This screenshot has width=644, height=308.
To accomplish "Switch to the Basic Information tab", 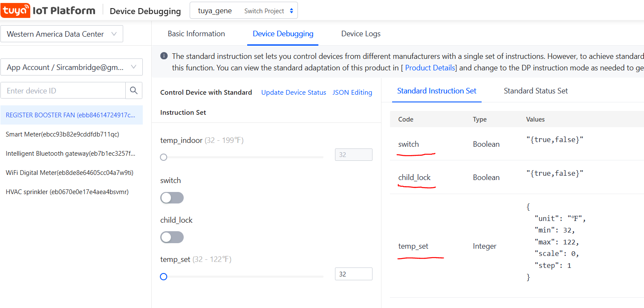I will [196, 34].
